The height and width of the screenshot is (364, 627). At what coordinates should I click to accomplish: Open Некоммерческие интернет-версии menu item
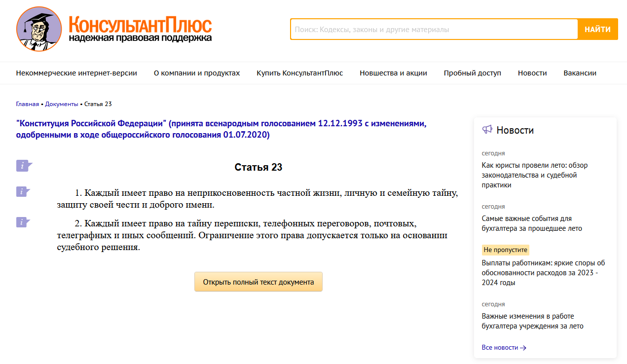click(x=76, y=73)
